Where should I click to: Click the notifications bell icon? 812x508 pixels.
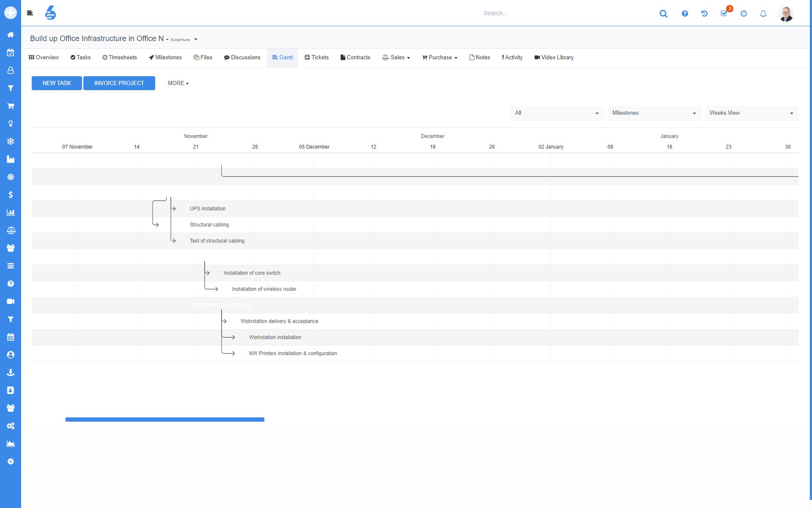click(763, 13)
